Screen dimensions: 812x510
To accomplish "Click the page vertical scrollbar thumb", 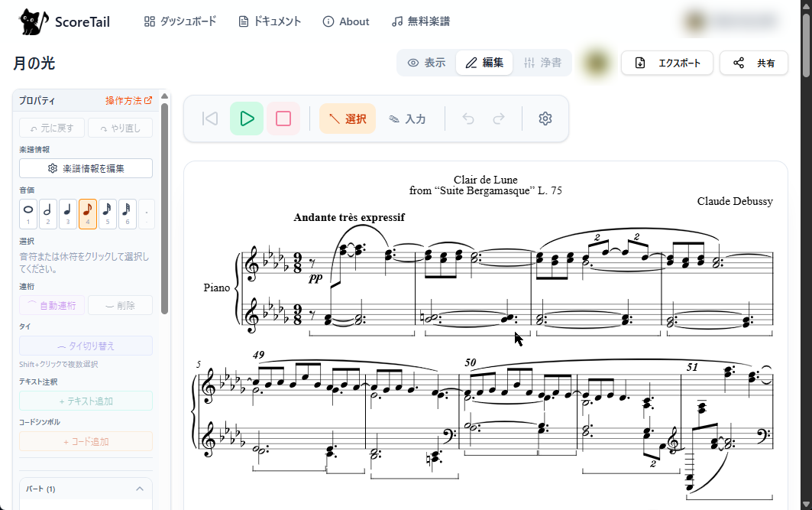I will click(806, 46).
